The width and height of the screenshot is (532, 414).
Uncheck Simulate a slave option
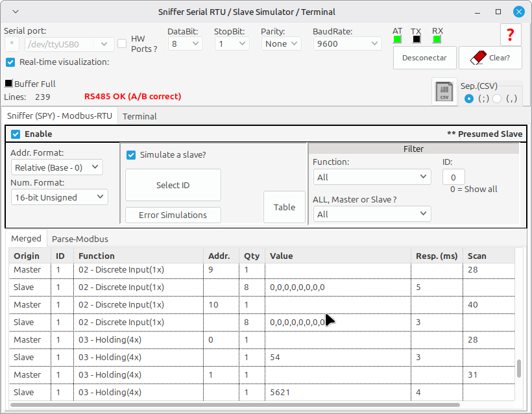(x=131, y=154)
